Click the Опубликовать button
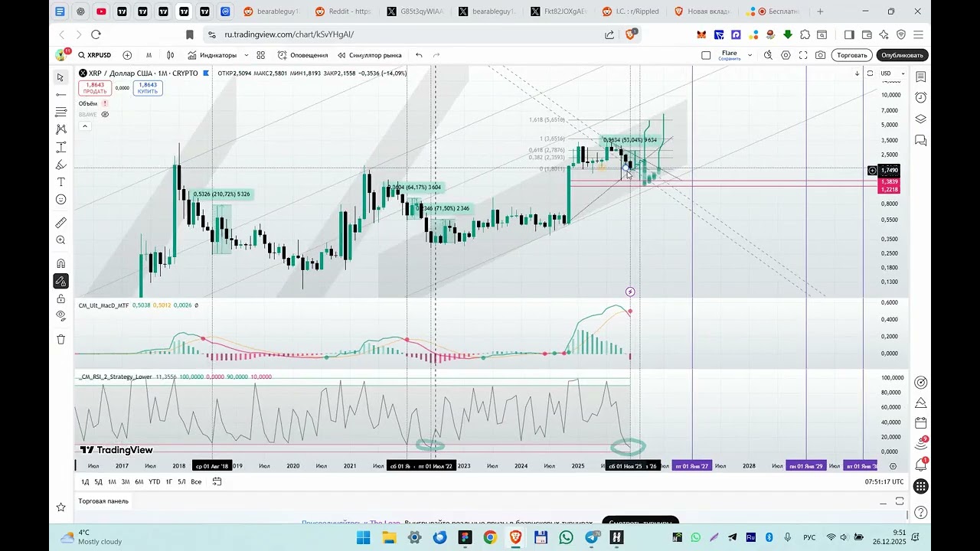 [902, 55]
